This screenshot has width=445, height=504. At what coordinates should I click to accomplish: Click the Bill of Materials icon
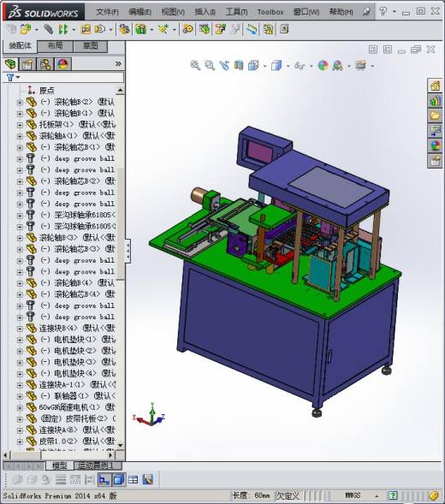(205, 29)
